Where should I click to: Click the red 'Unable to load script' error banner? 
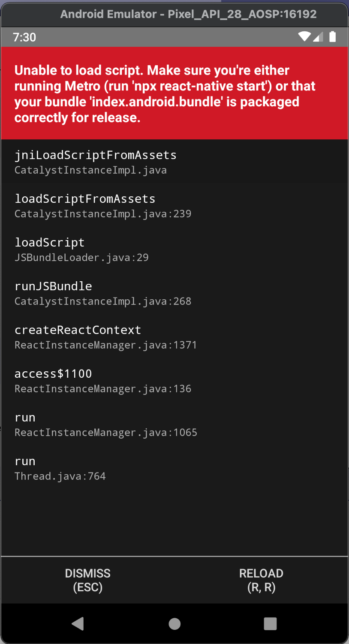174,93
